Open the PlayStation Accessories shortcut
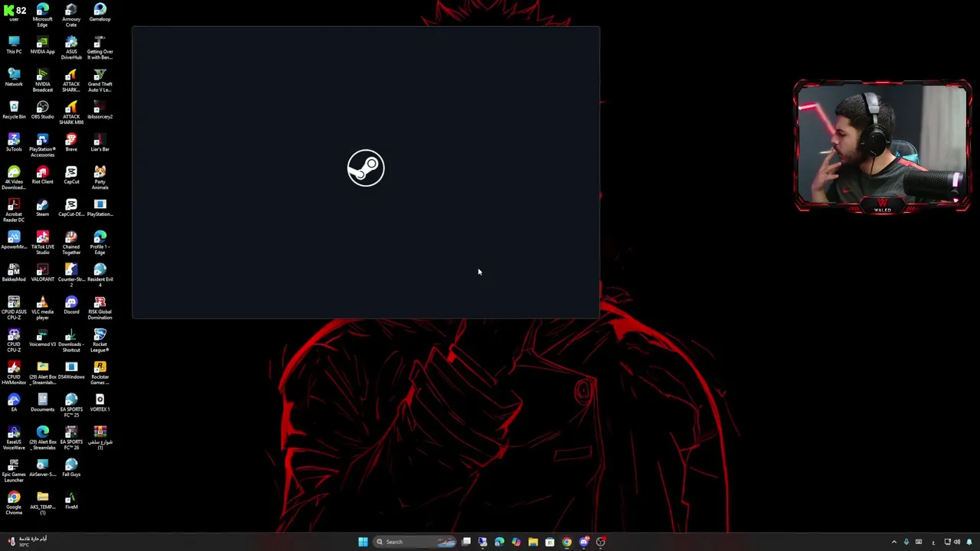The image size is (980, 551). [42, 145]
